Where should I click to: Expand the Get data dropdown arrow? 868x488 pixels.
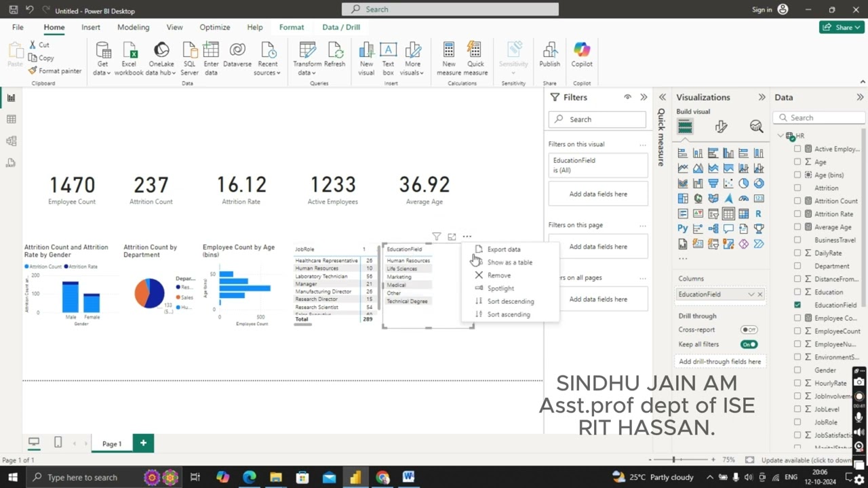click(108, 73)
